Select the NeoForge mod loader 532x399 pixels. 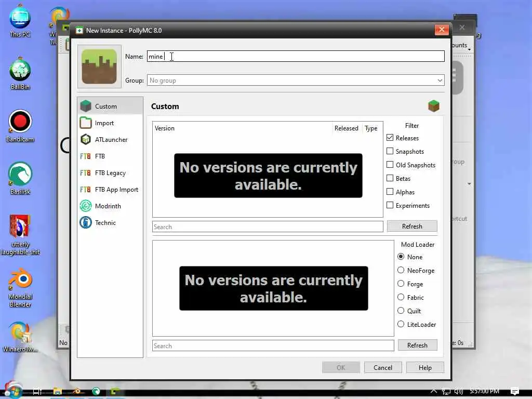click(x=401, y=270)
